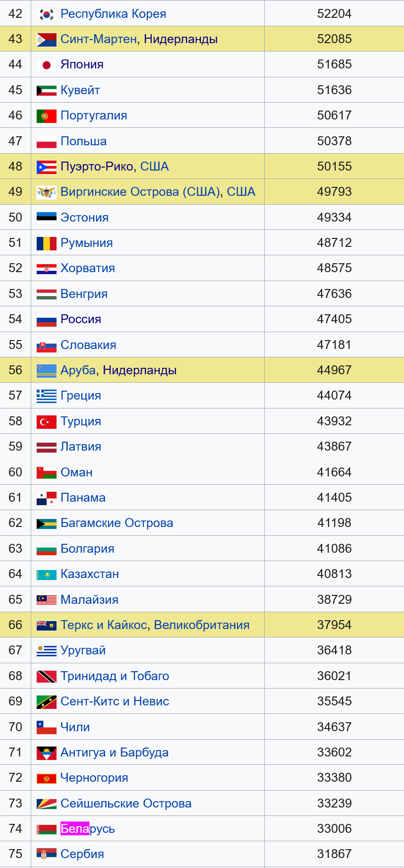Click the Greece flag icon
The image size is (404, 868).
(x=47, y=396)
